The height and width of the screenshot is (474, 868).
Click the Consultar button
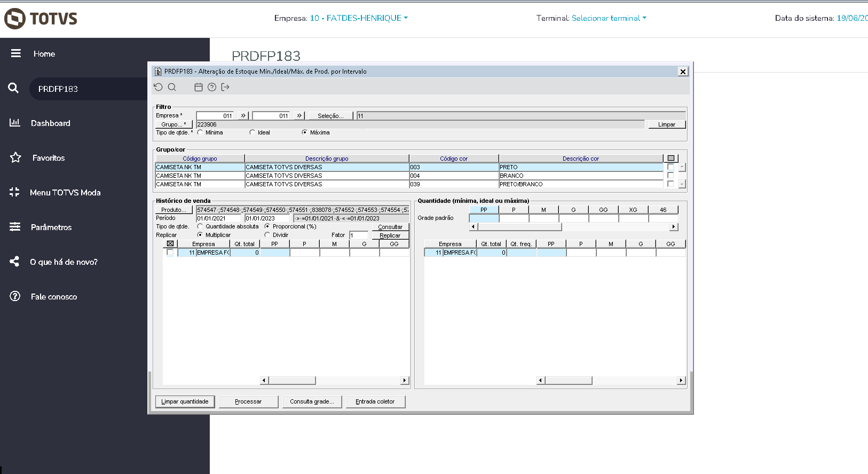pos(390,227)
